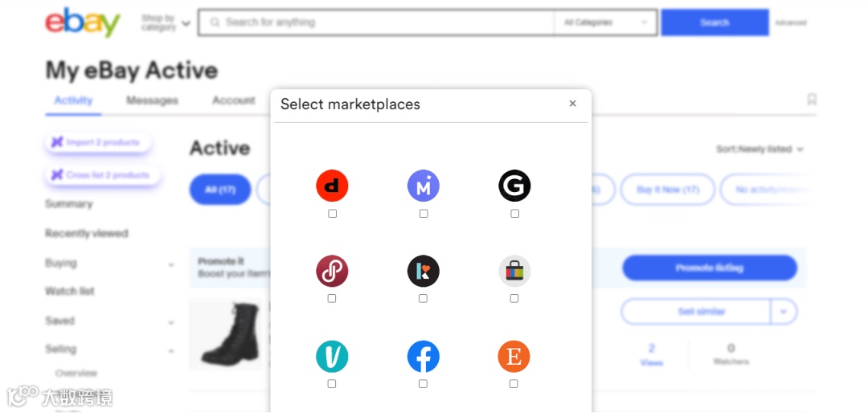Screen dimensions: 868x413
Task: Click the Promote listing button
Action: [709, 268]
